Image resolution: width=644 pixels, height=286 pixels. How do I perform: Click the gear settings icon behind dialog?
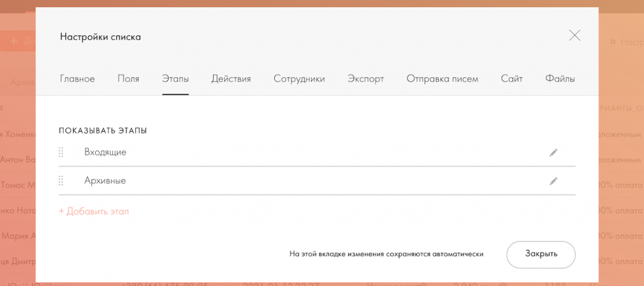(x=613, y=42)
